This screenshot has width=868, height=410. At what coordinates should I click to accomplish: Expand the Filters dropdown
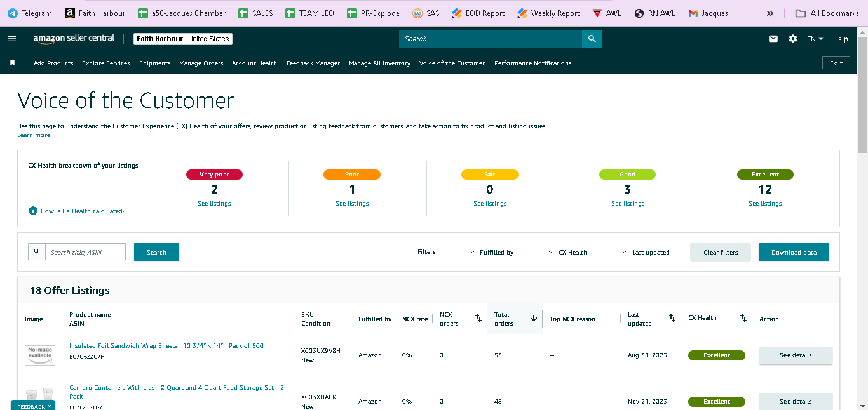click(445, 252)
